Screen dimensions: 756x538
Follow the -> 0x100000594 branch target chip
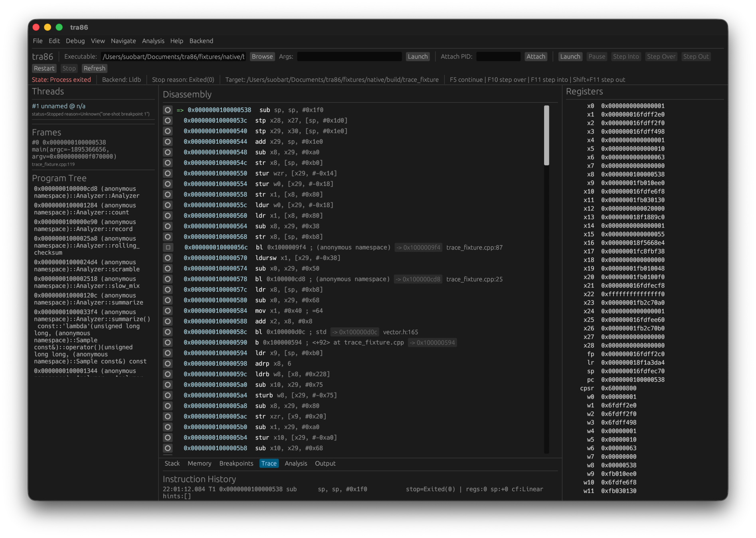[x=432, y=342]
